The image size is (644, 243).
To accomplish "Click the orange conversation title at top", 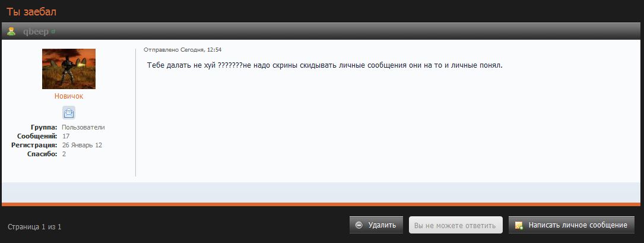I will click(31, 11).
